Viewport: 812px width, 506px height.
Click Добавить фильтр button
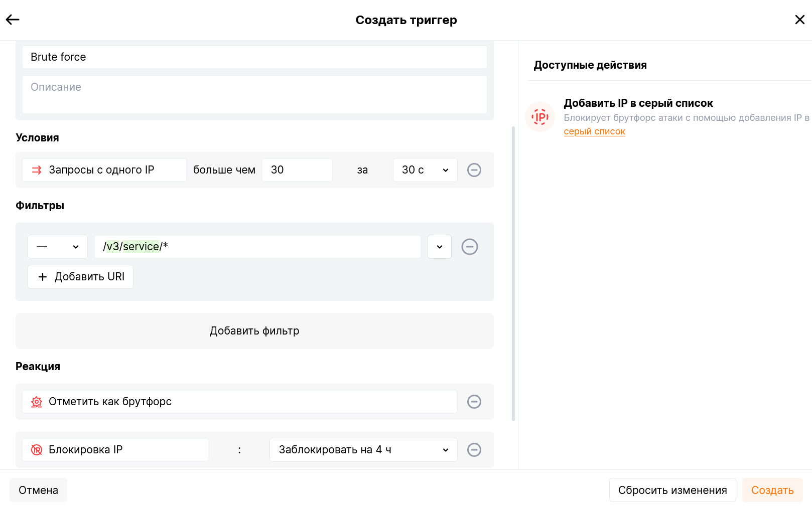(x=254, y=331)
